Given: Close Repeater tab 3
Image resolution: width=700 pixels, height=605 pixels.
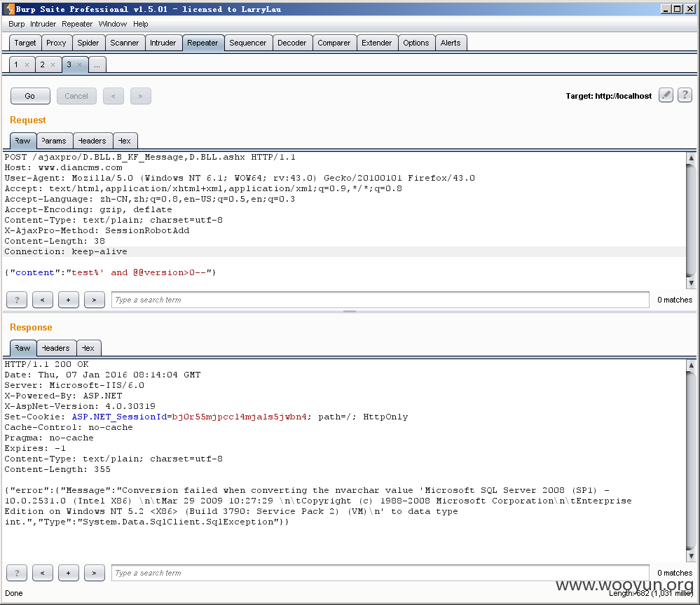Looking at the screenshot, I should coord(79,65).
